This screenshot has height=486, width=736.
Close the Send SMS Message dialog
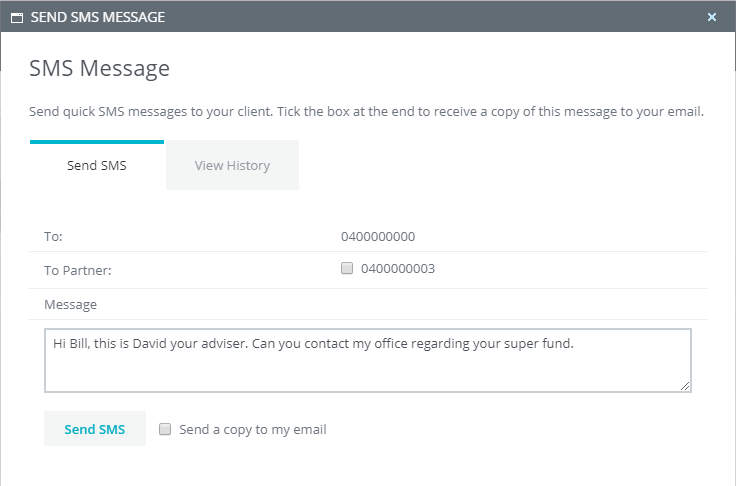pos(712,17)
